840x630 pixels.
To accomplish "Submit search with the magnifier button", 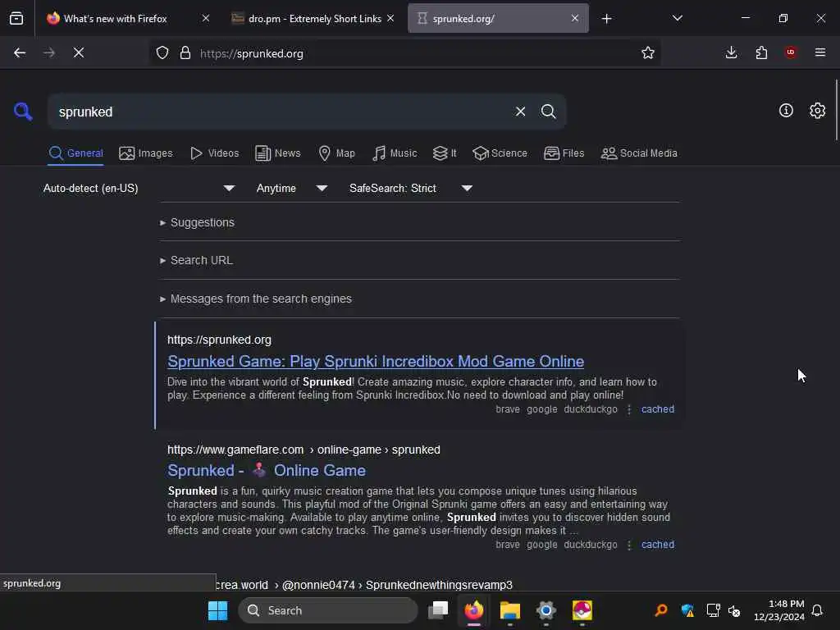I will coord(548,112).
